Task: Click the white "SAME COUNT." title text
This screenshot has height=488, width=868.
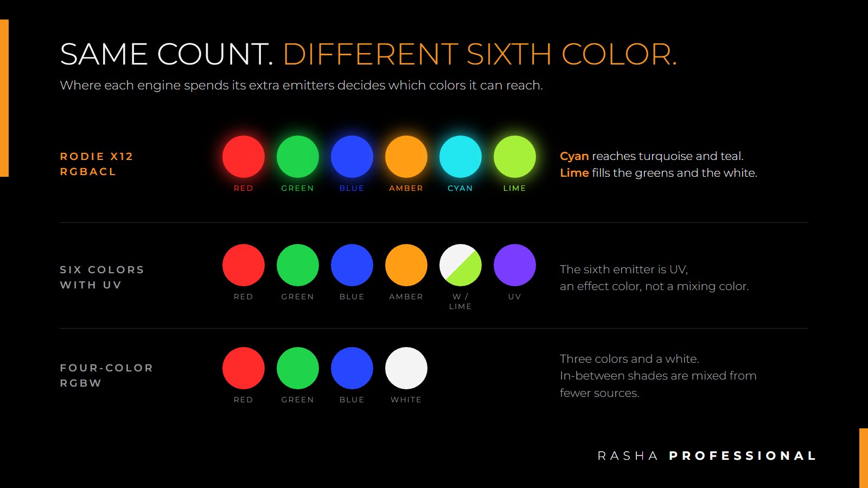Action: tap(167, 54)
